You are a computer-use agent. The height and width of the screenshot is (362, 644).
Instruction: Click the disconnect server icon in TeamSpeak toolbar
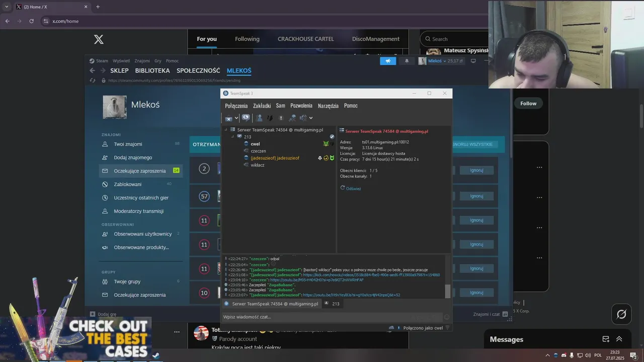click(x=229, y=118)
